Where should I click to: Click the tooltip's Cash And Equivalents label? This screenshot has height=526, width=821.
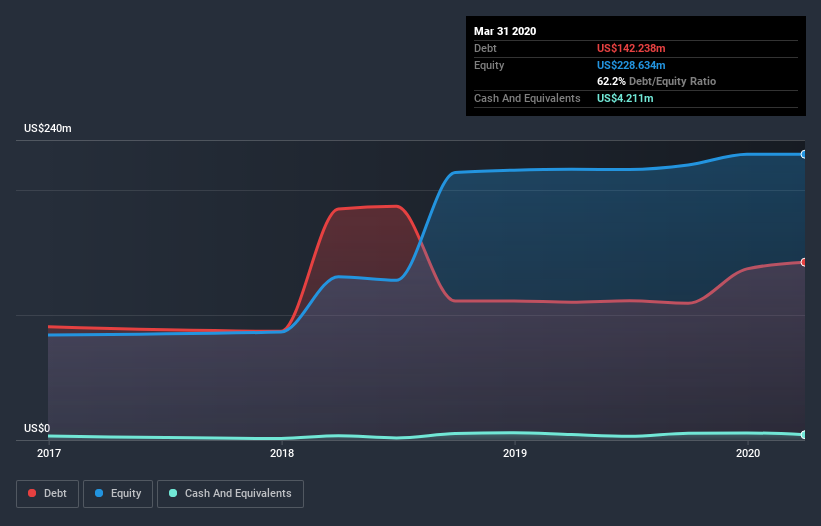pyautogui.click(x=527, y=98)
